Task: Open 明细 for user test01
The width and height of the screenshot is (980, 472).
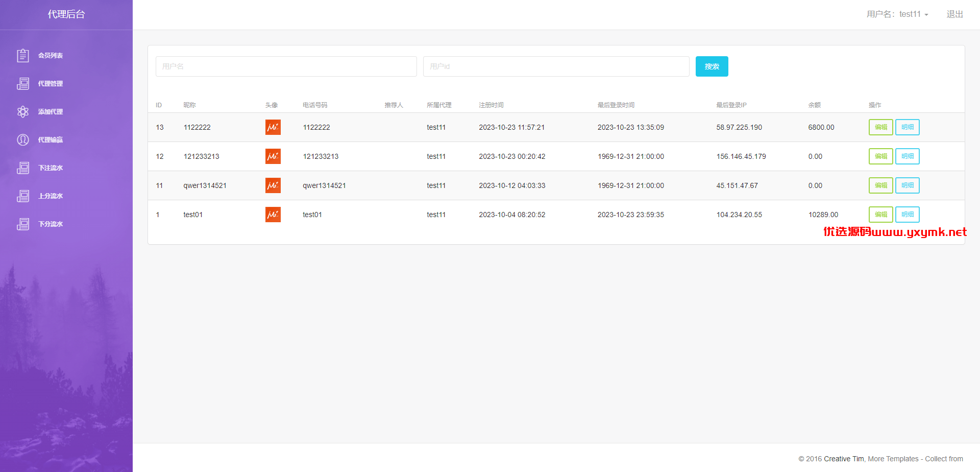Action: tap(907, 215)
